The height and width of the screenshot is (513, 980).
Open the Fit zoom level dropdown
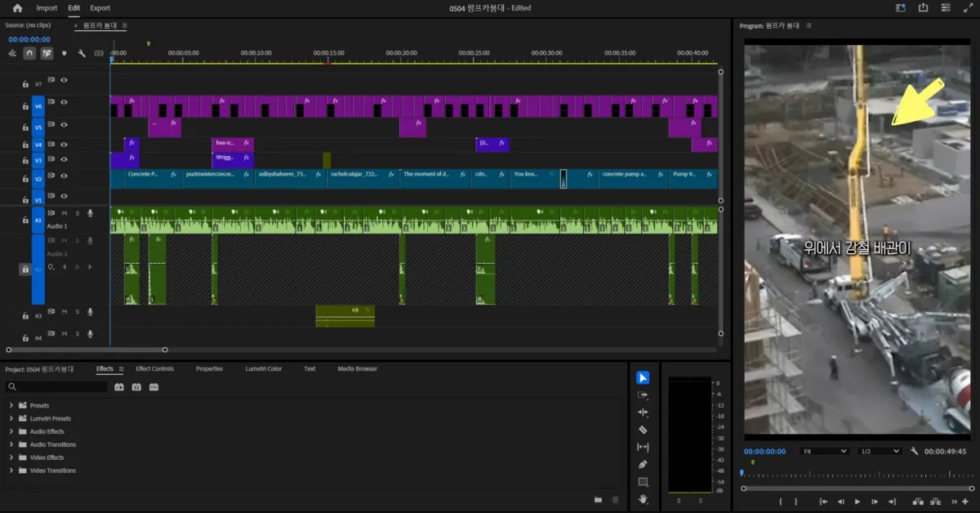824,451
